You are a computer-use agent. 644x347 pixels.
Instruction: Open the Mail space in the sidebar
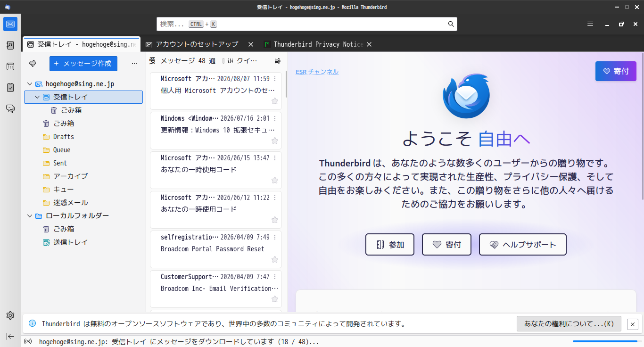click(10, 24)
